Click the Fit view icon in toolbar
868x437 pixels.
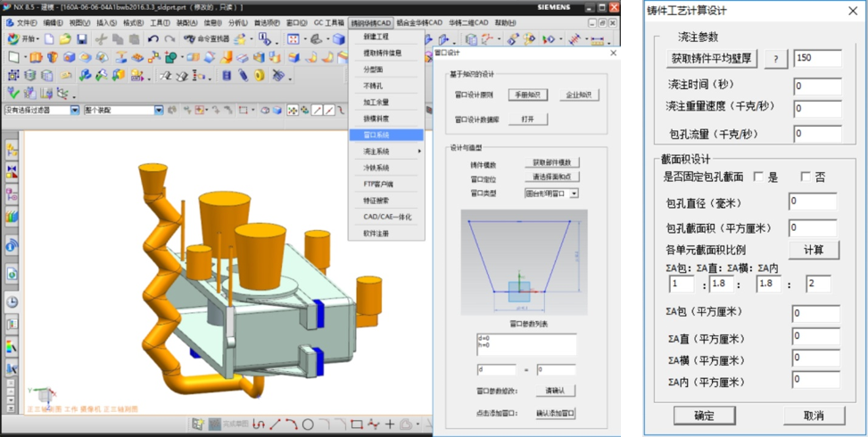[x=293, y=39]
